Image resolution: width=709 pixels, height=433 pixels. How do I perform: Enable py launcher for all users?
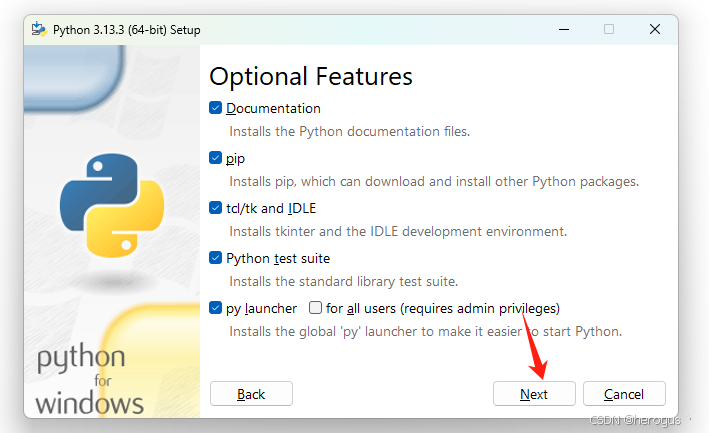coord(315,308)
